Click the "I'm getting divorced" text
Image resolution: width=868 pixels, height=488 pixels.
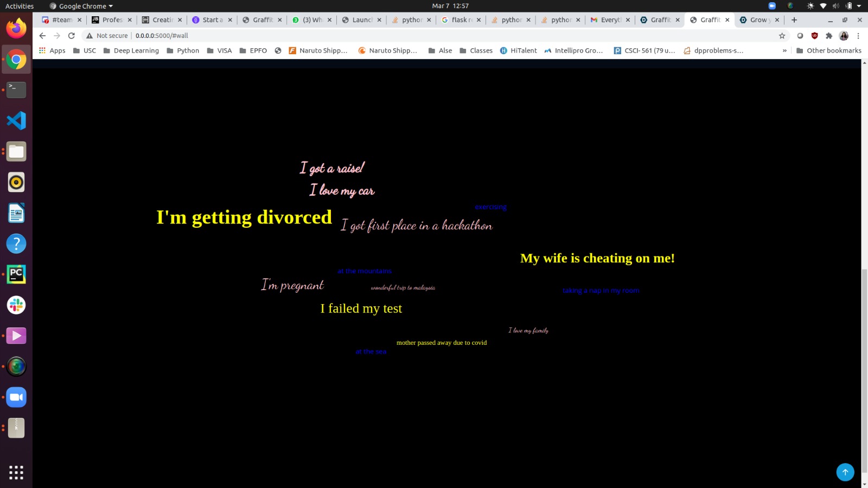coord(244,217)
